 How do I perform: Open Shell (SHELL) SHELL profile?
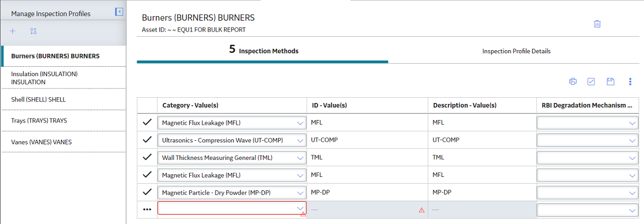point(63,99)
